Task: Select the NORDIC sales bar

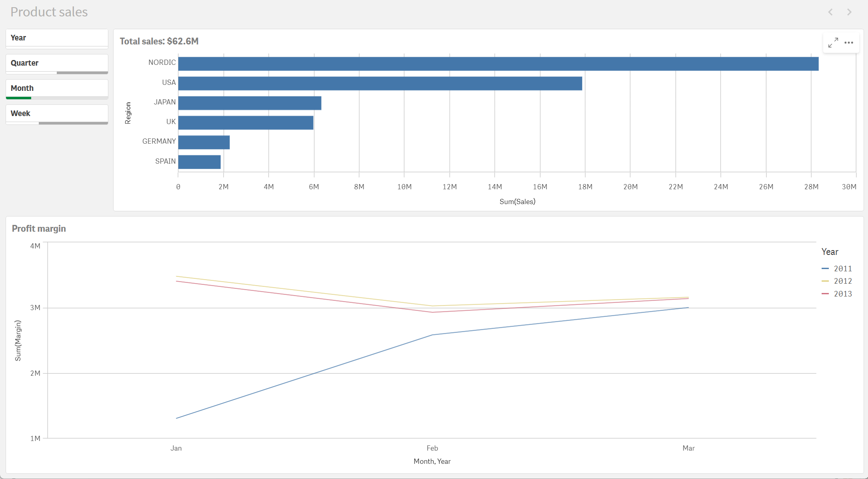Action: (x=498, y=64)
